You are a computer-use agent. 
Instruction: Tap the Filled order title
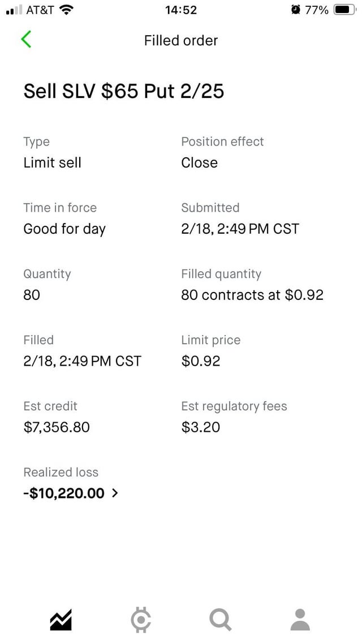point(181,40)
